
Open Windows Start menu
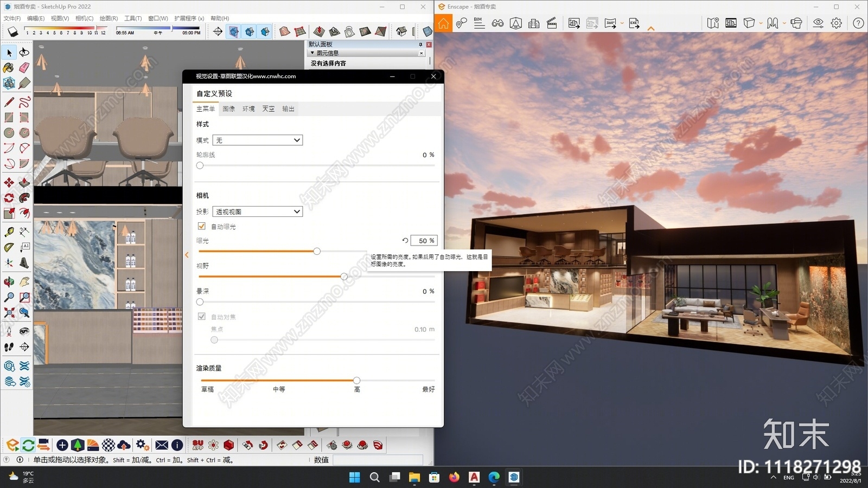(355, 477)
